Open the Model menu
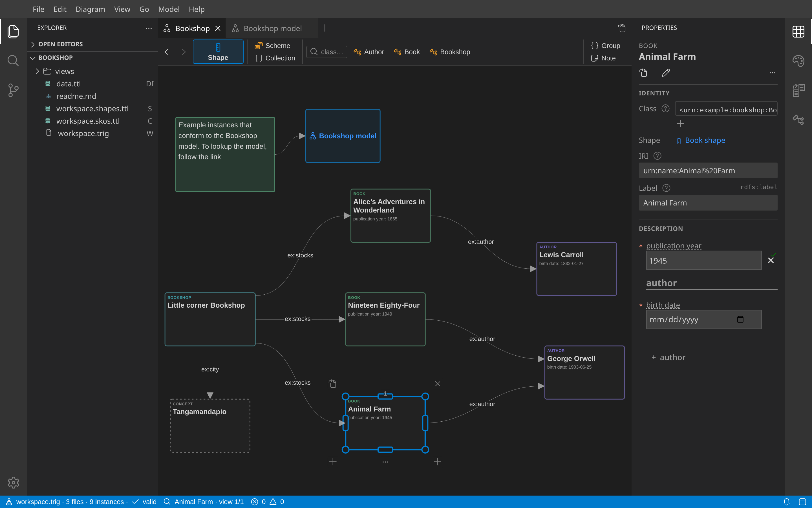 [x=169, y=9]
